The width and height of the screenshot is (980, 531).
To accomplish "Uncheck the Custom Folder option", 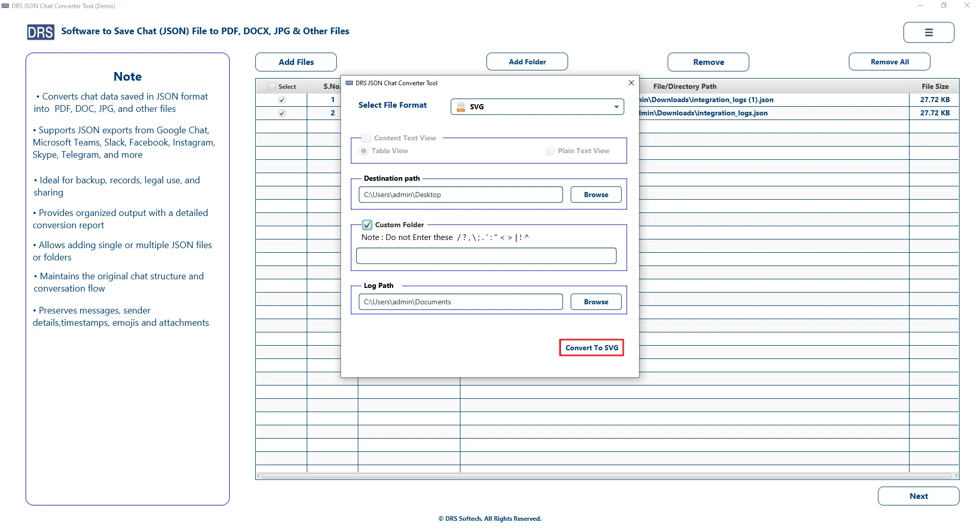I will (x=367, y=225).
